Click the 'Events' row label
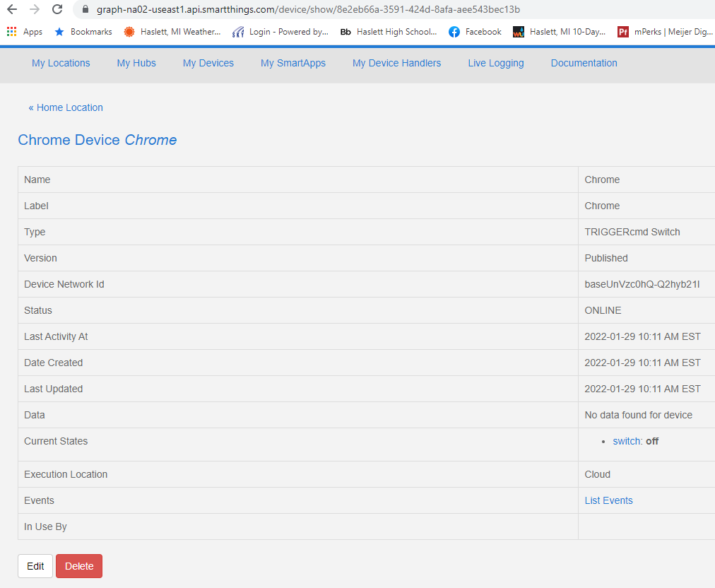 (x=39, y=500)
